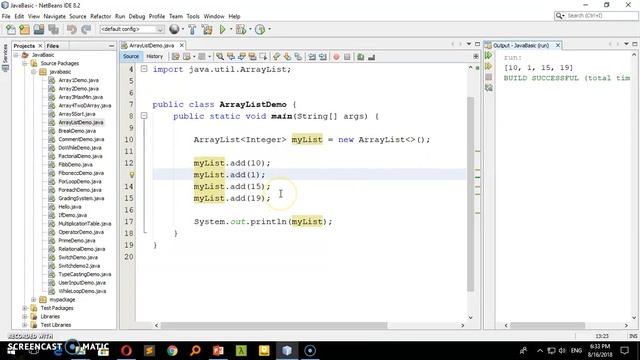The width and height of the screenshot is (640, 360).
Task: Open Google Chrome from the taskbar
Action: tap(172, 350)
